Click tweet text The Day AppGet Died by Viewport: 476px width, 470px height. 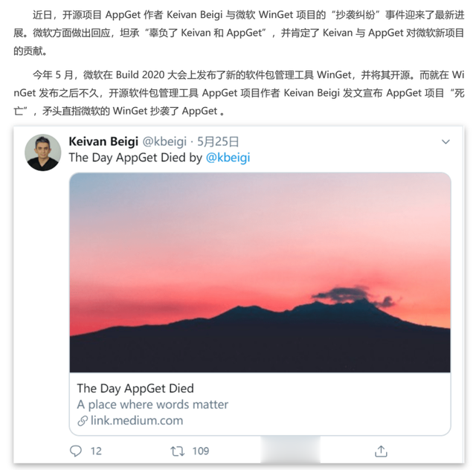[x=135, y=158]
